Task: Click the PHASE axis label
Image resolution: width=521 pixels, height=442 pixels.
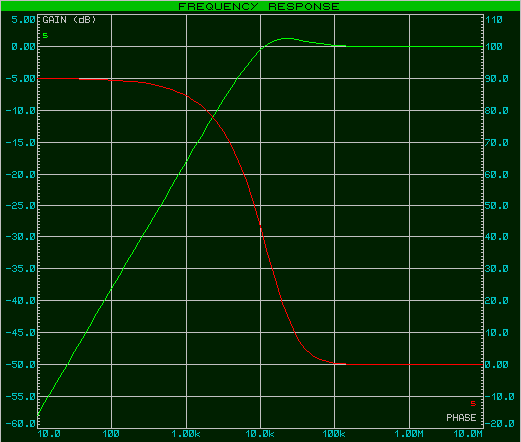Action: [461, 418]
